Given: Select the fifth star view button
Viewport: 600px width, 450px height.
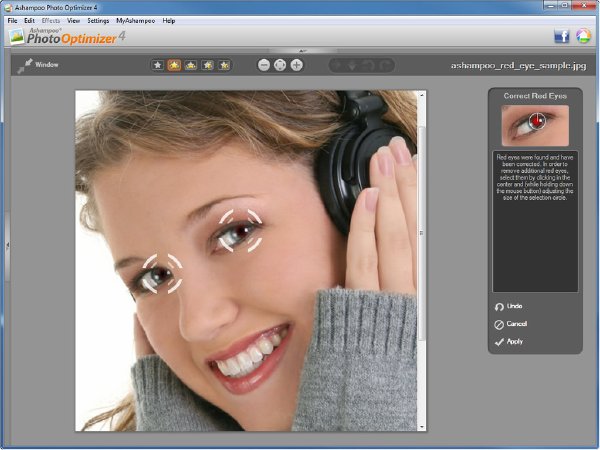Looking at the screenshot, I should click(224, 65).
